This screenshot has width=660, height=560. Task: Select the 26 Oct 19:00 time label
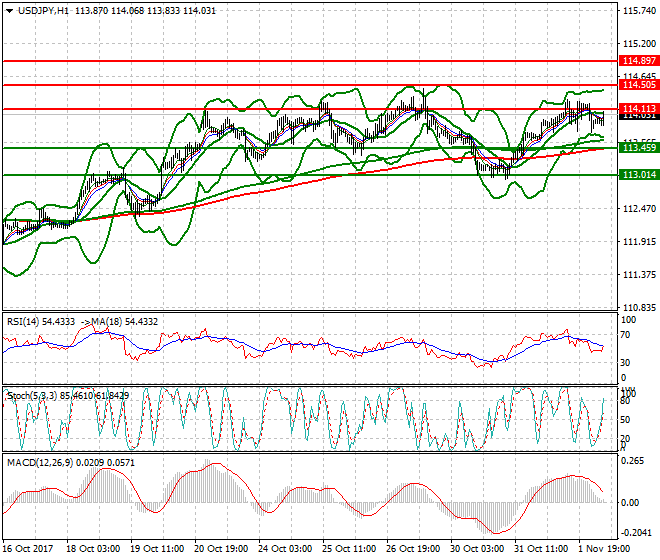413,549
